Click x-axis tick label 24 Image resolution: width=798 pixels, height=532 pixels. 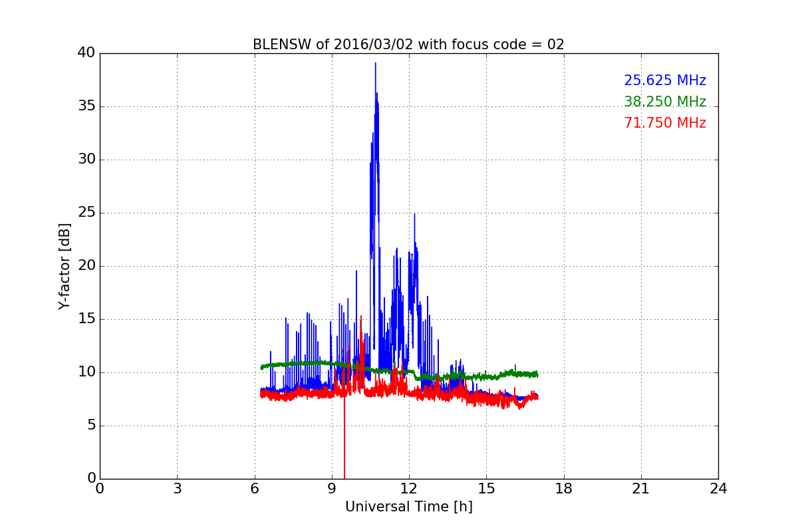click(718, 488)
